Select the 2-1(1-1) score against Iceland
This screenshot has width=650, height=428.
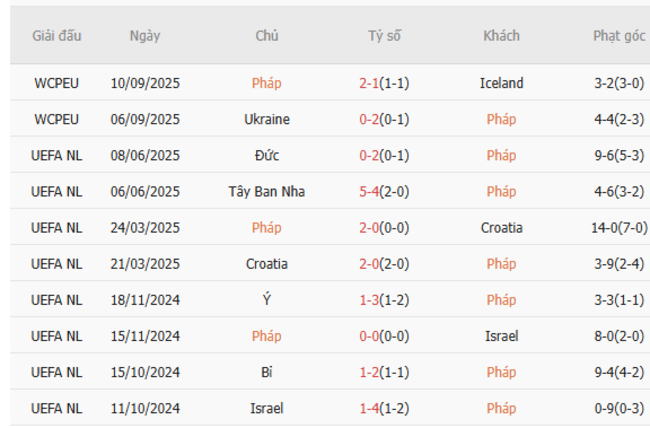[x=384, y=83]
